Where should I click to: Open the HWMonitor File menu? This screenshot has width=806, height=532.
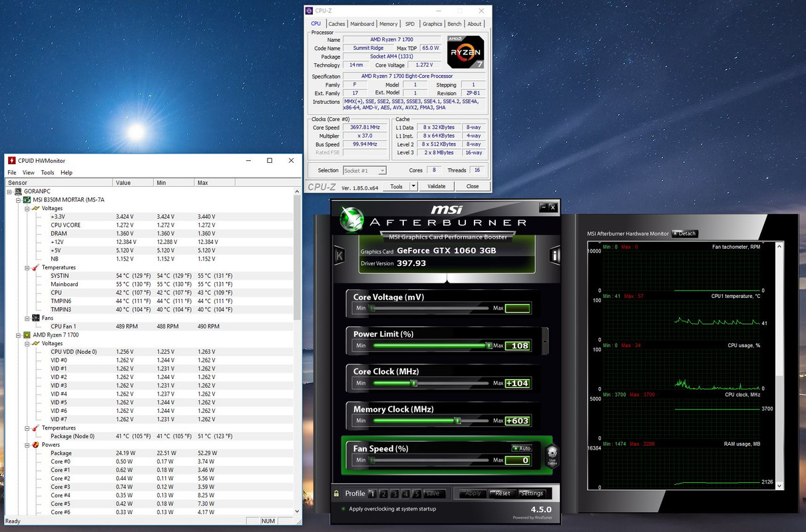pos(12,172)
